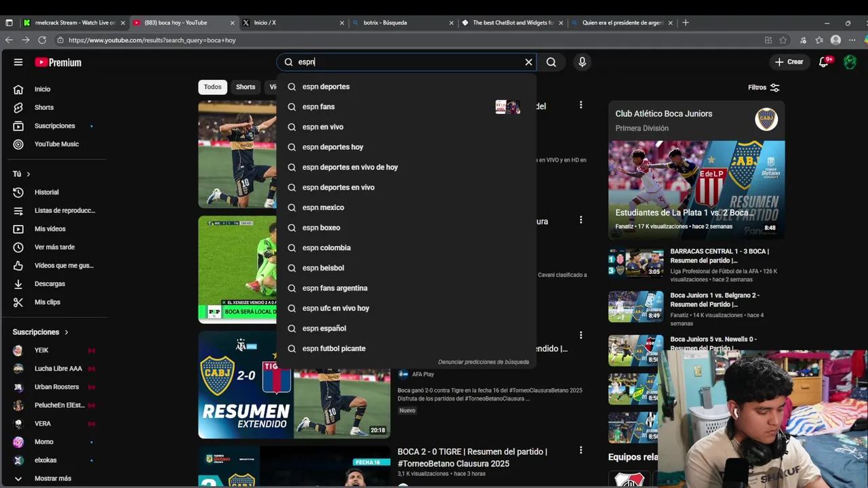
Task: Choose suggestion espn beisbol
Action: [x=406, y=268]
